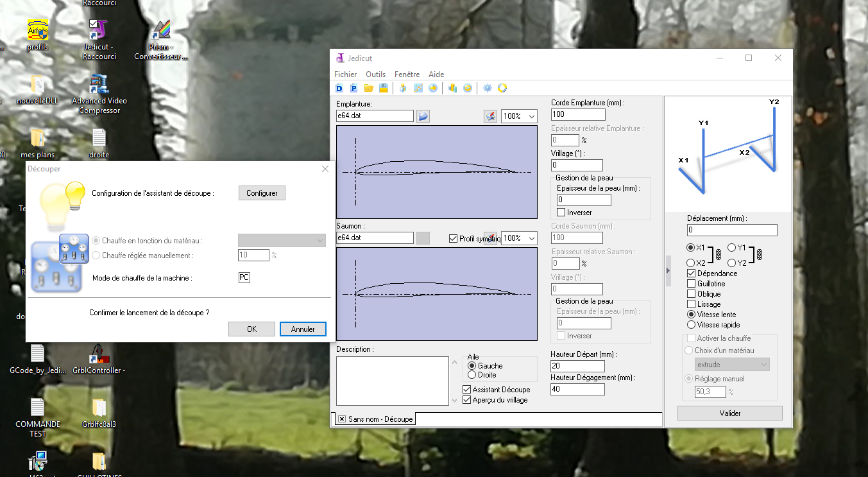Enable the Guillotine checkbox
The height and width of the screenshot is (477, 868).
[691, 284]
